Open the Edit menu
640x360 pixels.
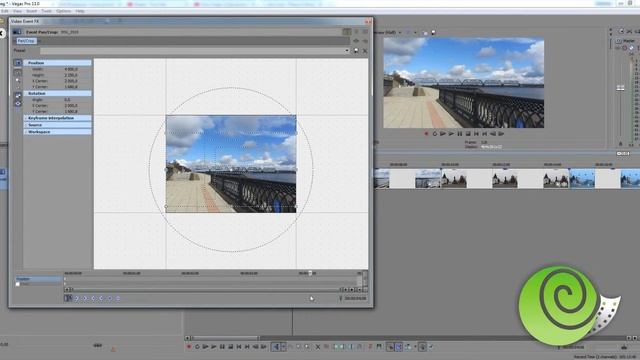coord(4,11)
